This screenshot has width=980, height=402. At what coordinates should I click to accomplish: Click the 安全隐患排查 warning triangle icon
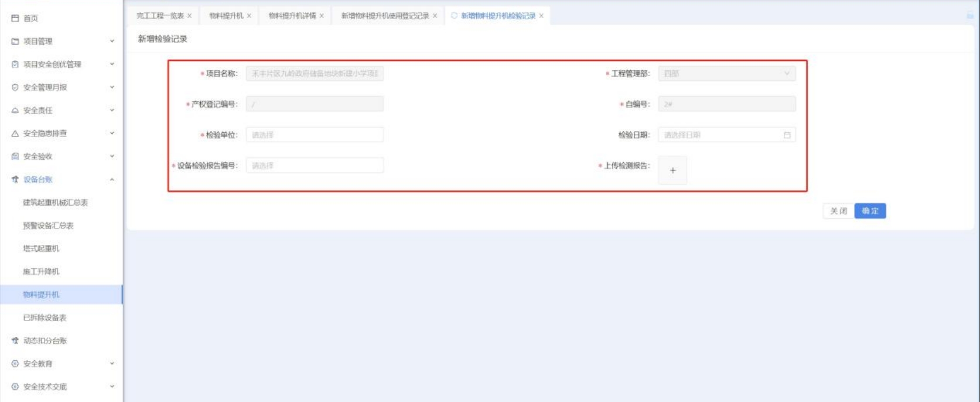(x=15, y=134)
